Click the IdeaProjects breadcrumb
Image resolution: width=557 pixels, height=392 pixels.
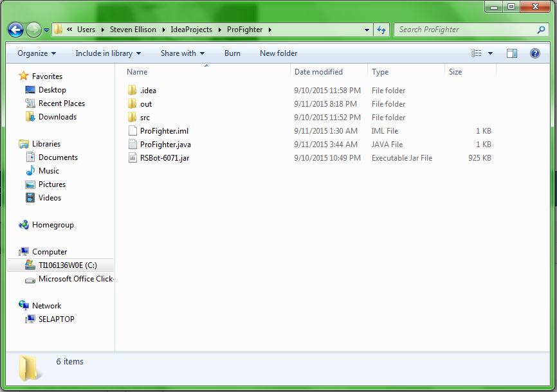tap(192, 30)
